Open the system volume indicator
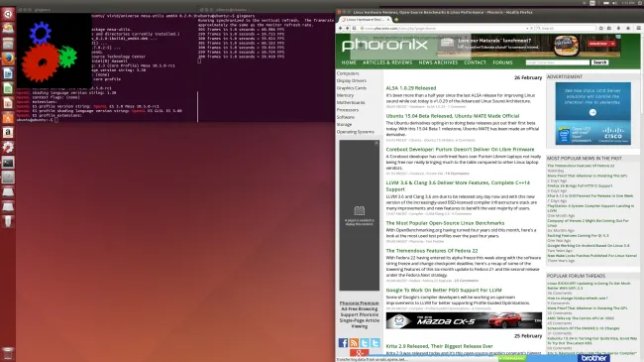The height and width of the screenshot is (362, 644). click(x=615, y=3)
